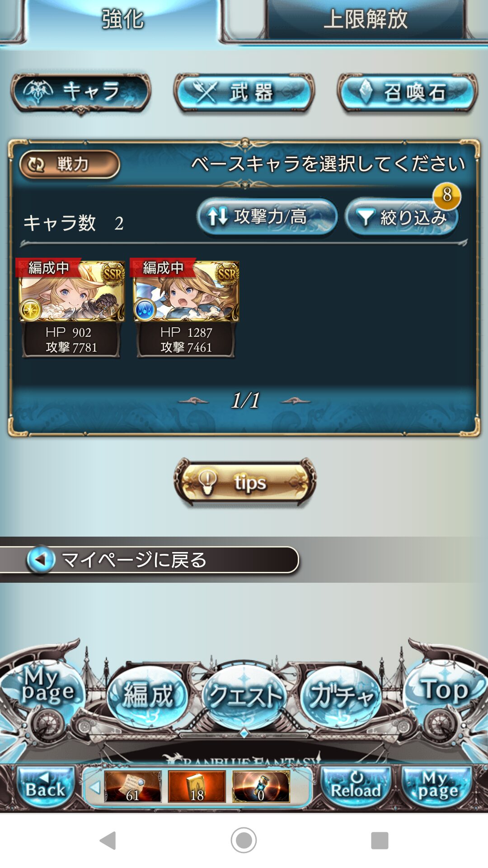Select the キャラ character category button
The image size is (488, 868).
[x=81, y=93]
